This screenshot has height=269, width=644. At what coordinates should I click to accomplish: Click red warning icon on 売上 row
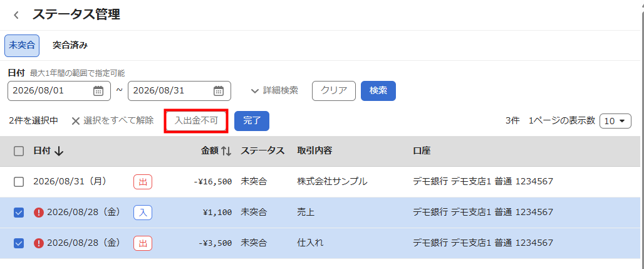pos(39,213)
